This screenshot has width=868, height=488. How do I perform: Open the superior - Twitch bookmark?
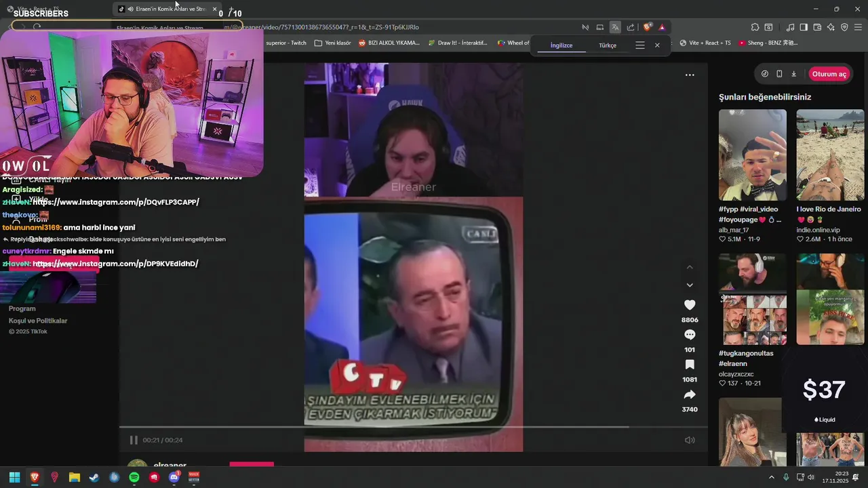pos(286,43)
